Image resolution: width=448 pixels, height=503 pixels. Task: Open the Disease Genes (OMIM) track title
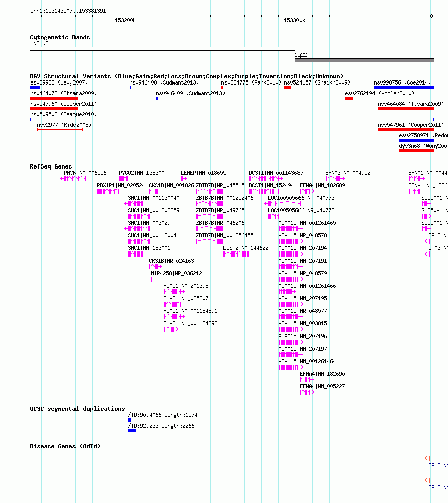click(65, 446)
